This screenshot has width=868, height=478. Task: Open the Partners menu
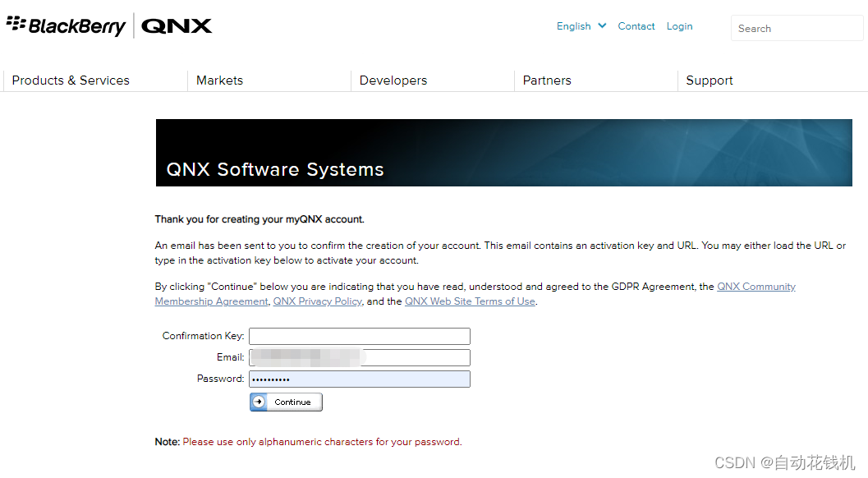(x=547, y=80)
